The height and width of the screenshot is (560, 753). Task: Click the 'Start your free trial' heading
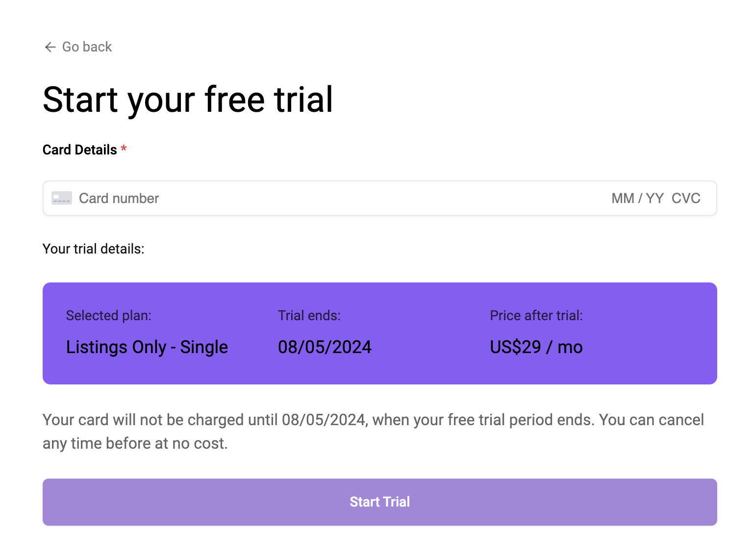(x=188, y=100)
